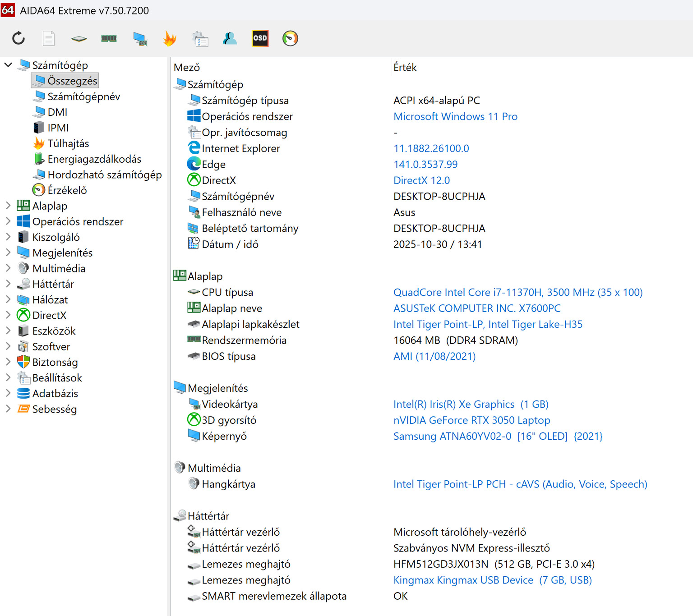
Task: Open the Intel(R) Iris(R) Xe Graphics link
Action: pos(471,404)
